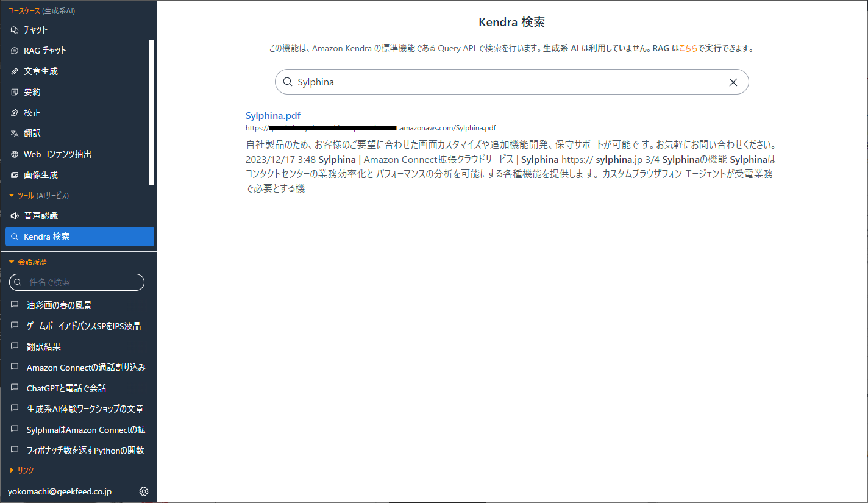This screenshot has width=868, height=503.
Task: Click the Kendra search field containing Sylphina
Action: (x=511, y=82)
